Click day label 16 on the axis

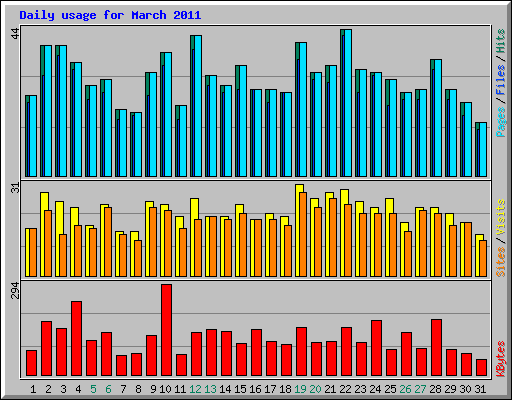(255, 389)
